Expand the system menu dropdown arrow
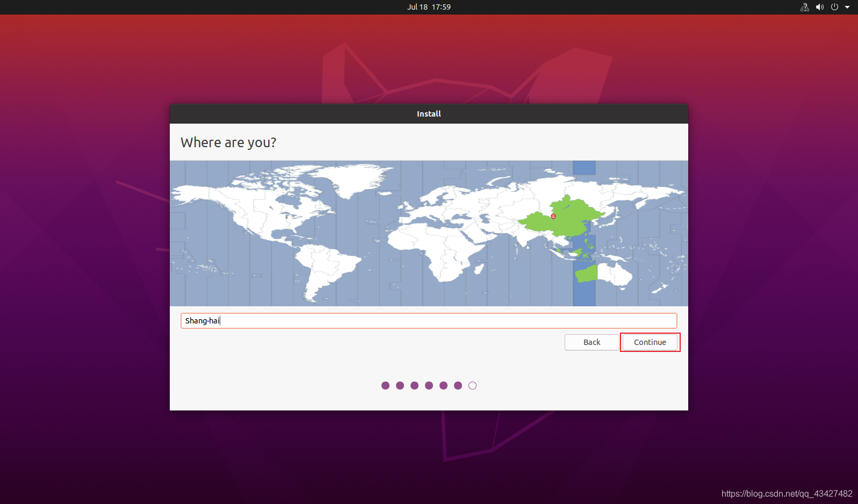Viewport: 858px width, 504px height. point(847,8)
